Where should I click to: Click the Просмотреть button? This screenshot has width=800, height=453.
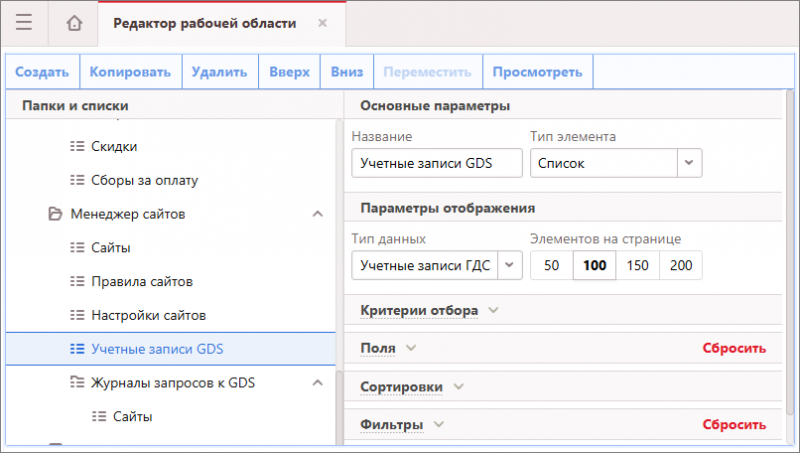coord(538,72)
